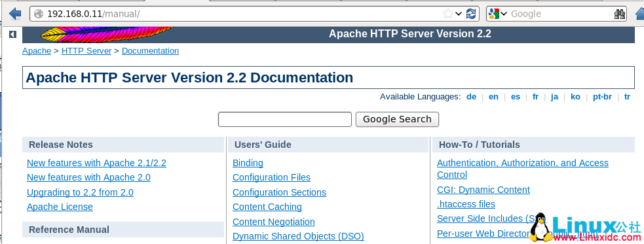
Task: Switch language to en
Action: (x=493, y=97)
